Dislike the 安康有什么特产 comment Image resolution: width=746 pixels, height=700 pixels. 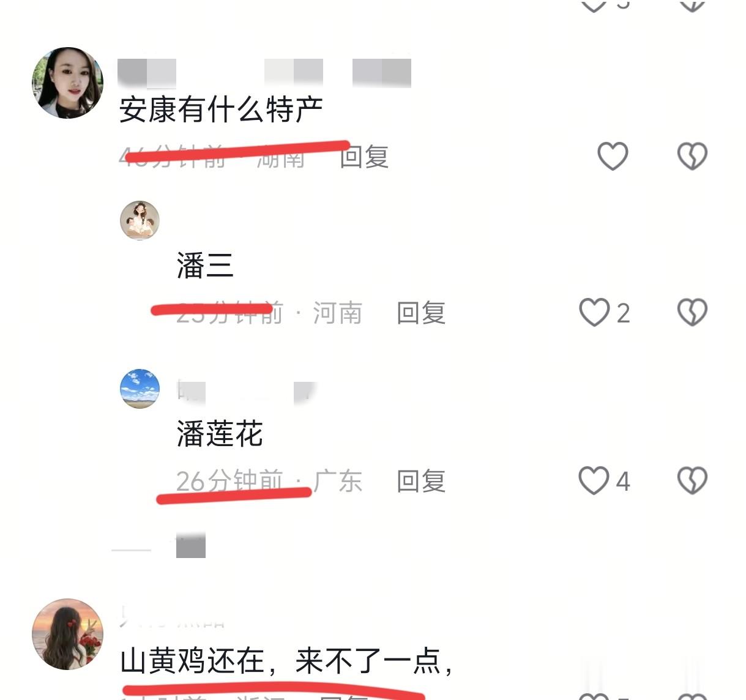pyautogui.click(x=692, y=156)
